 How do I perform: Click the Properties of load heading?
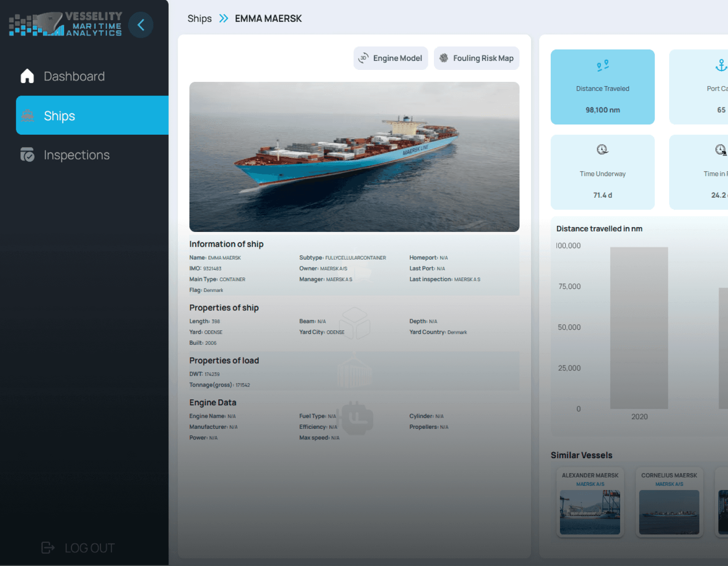(224, 361)
